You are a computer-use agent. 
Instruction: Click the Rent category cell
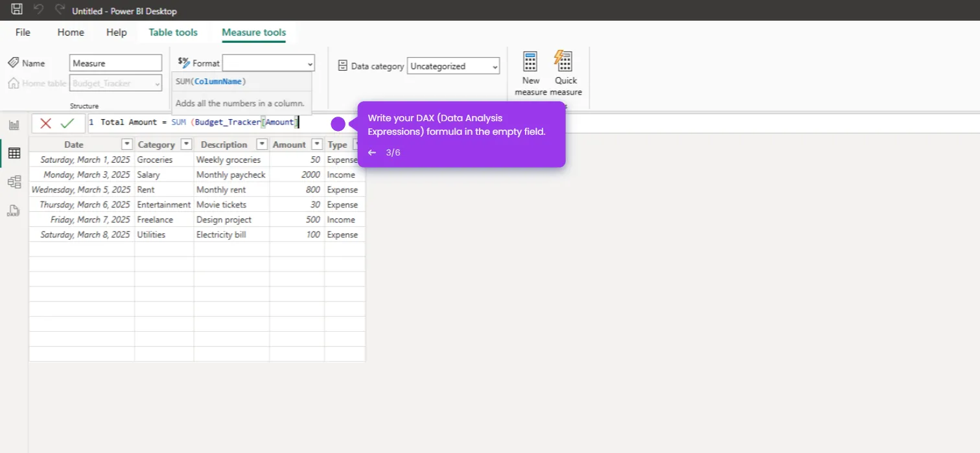[164, 189]
